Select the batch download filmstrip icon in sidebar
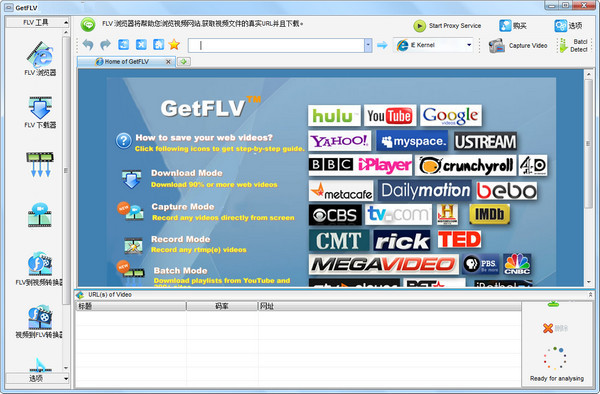Screen dimensions: 600x394 (x=40, y=164)
